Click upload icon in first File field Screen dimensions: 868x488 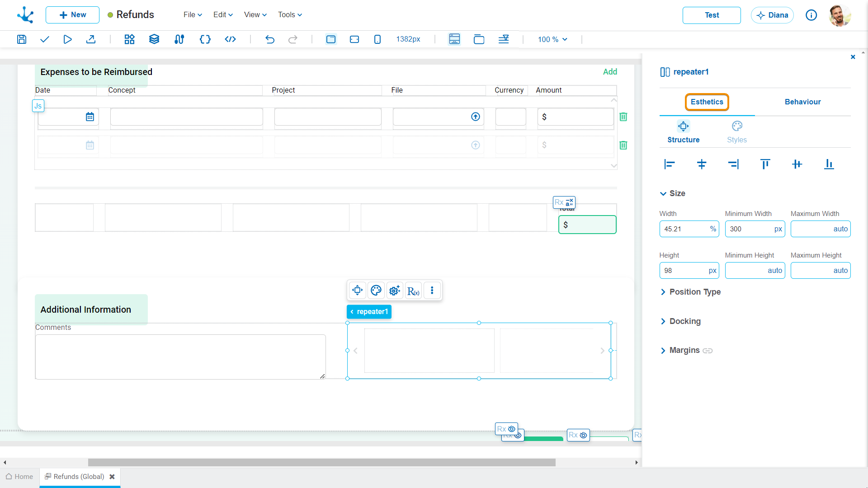pyautogui.click(x=476, y=117)
